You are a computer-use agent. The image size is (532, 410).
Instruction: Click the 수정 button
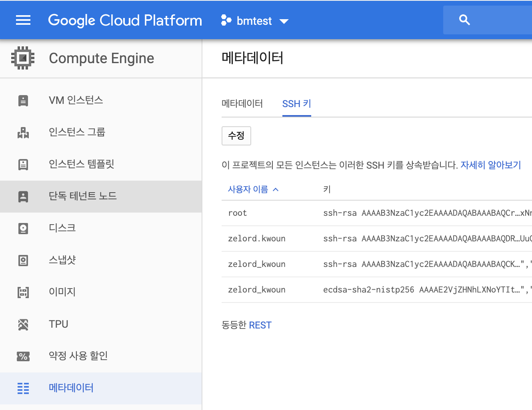coord(236,136)
